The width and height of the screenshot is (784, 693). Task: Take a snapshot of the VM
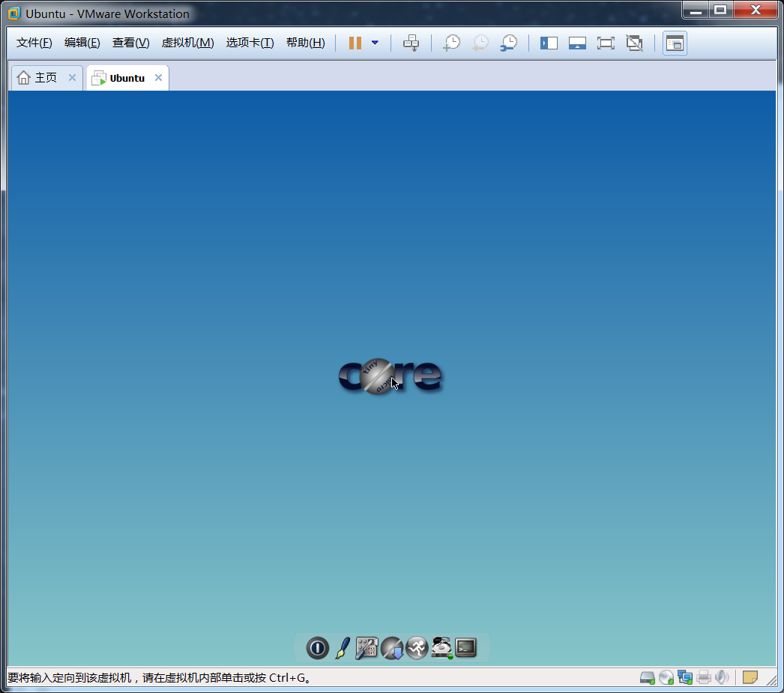pyautogui.click(x=451, y=43)
